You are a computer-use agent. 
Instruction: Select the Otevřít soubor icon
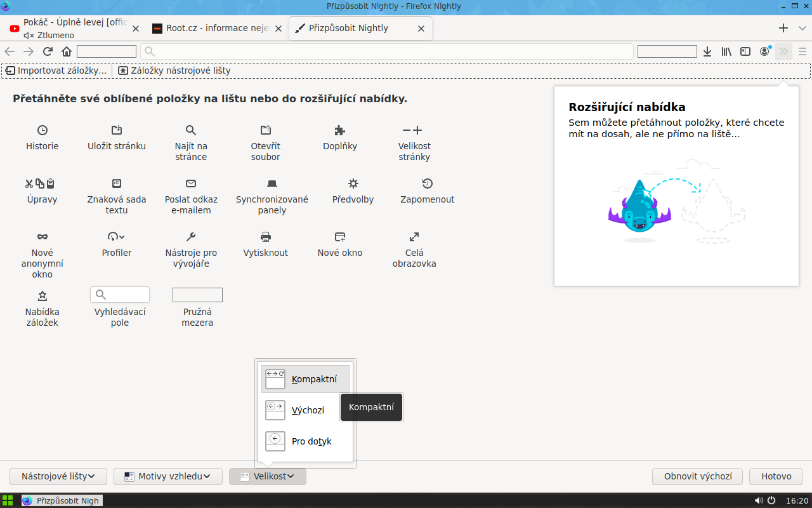pyautogui.click(x=266, y=130)
